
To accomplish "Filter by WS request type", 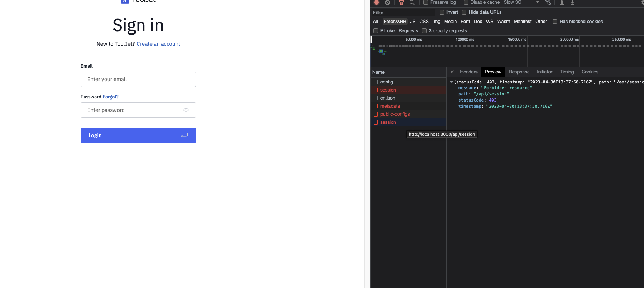I will click(490, 22).
